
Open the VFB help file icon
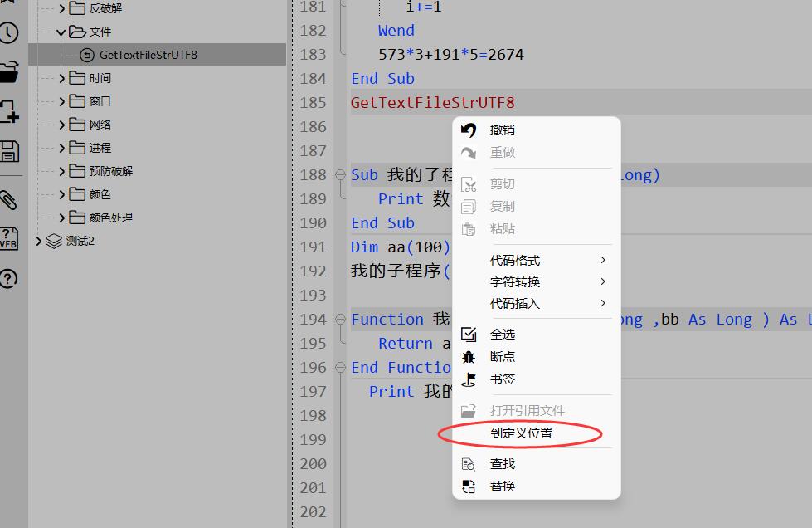tap(8, 239)
